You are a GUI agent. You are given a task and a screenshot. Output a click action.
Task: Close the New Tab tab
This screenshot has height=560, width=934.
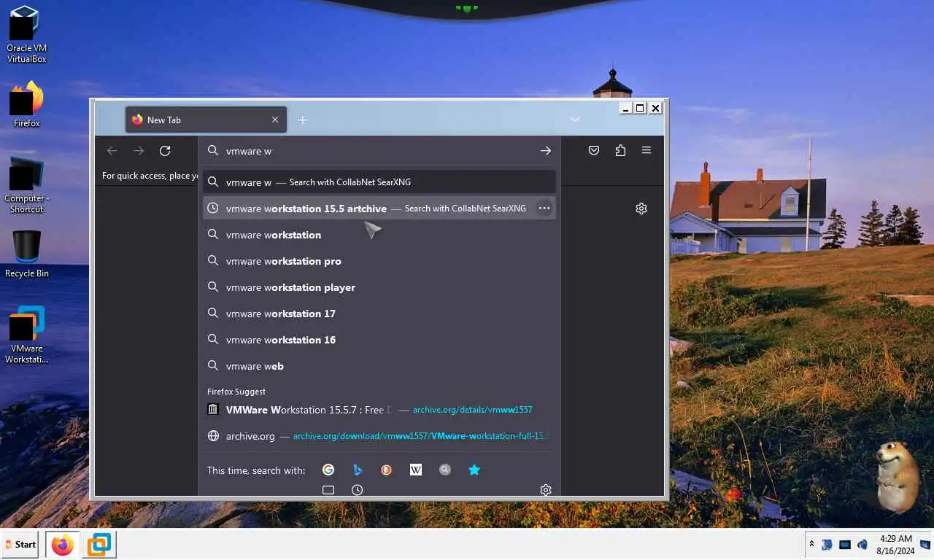click(275, 120)
